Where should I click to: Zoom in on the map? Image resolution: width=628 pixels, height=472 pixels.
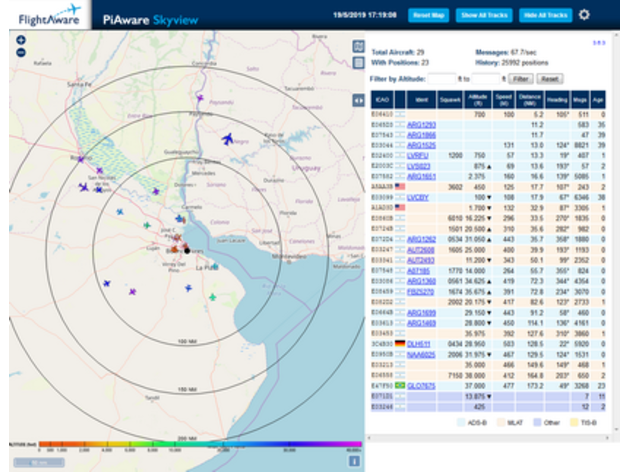(x=21, y=40)
